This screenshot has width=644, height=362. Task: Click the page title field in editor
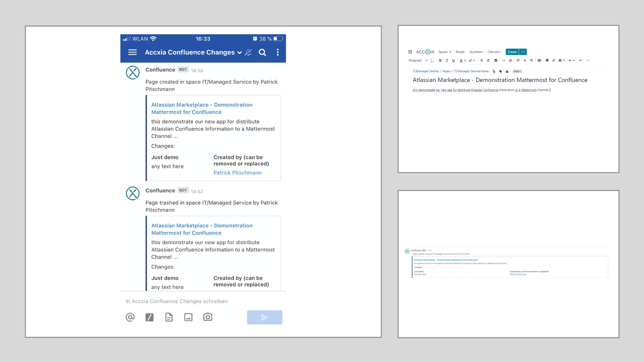(x=500, y=80)
